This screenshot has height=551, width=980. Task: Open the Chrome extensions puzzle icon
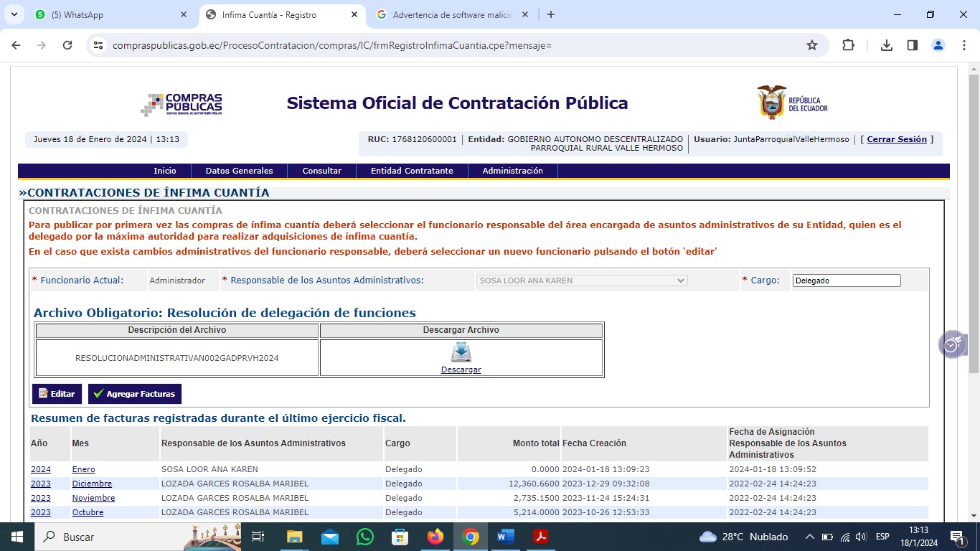(848, 45)
